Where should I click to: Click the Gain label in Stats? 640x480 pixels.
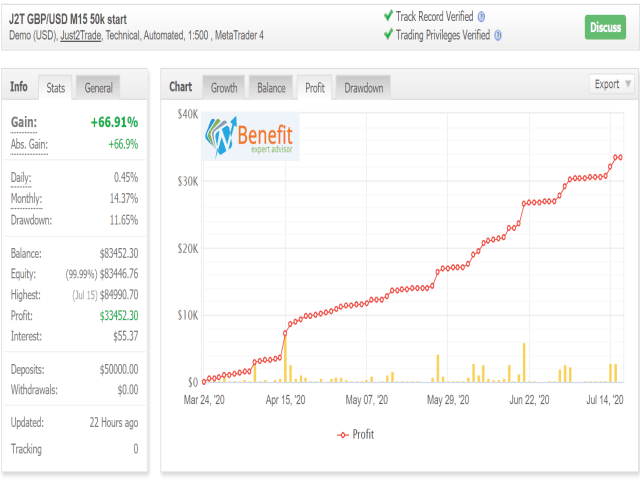pyautogui.click(x=24, y=122)
